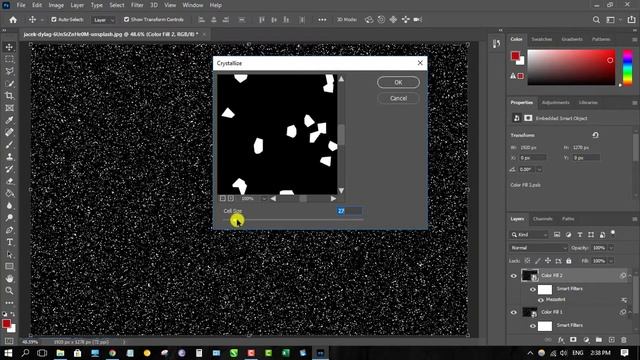Click the Color Fill 2 layer thumbnail

[x=529, y=276]
